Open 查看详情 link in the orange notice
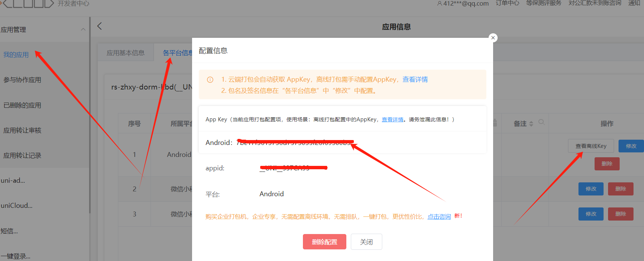The image size is (644, 261). (x=415, y=79)
